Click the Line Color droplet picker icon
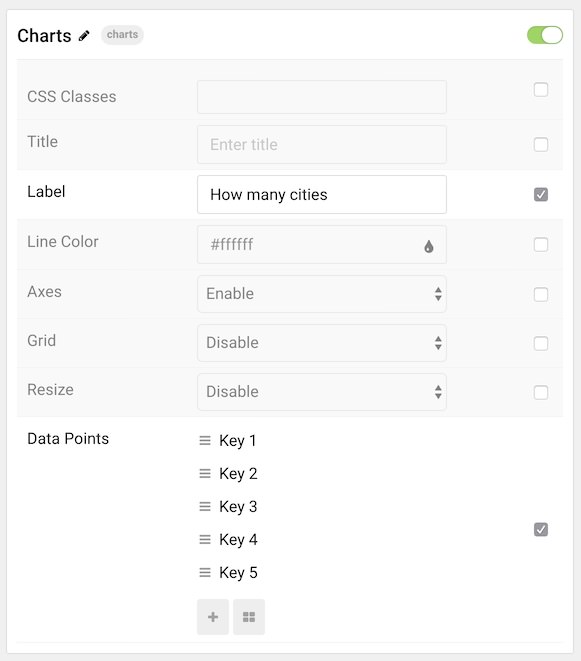 429,246
